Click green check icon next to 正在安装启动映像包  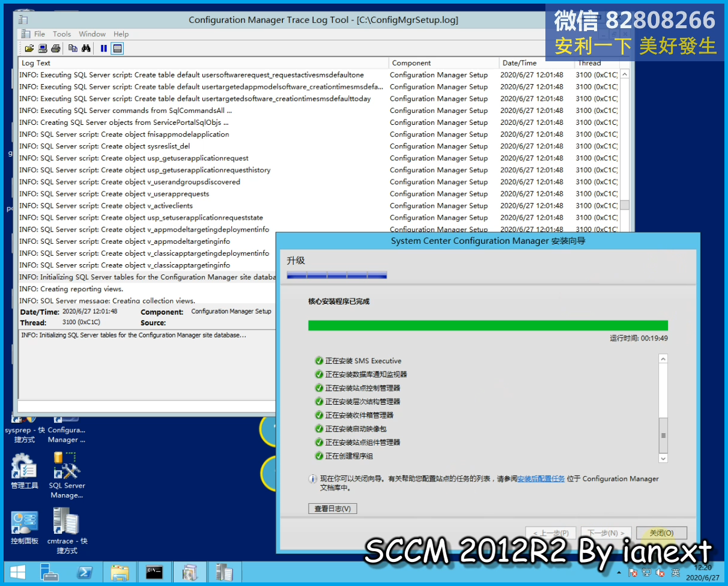coord(319,429)
